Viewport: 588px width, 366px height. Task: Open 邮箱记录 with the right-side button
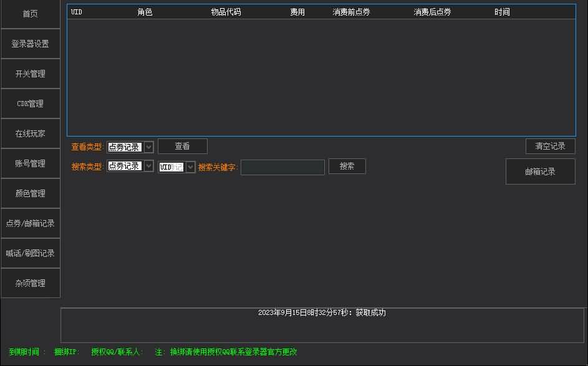pyautogui.click(x=540, y=171)
